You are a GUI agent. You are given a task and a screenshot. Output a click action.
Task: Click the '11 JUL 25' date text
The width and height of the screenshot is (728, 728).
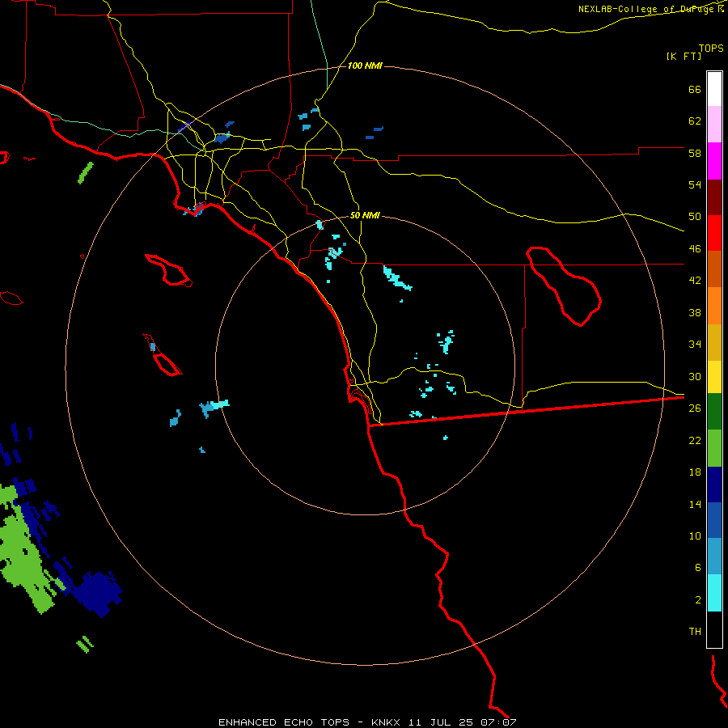point(441,722)
